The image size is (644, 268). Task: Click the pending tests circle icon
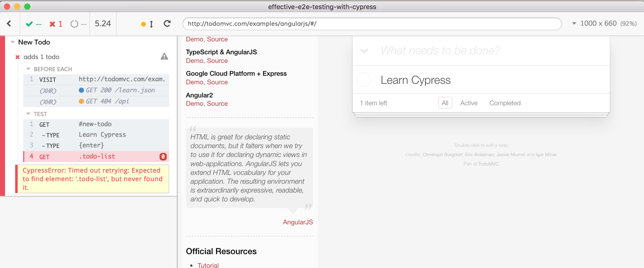[74, 24]
